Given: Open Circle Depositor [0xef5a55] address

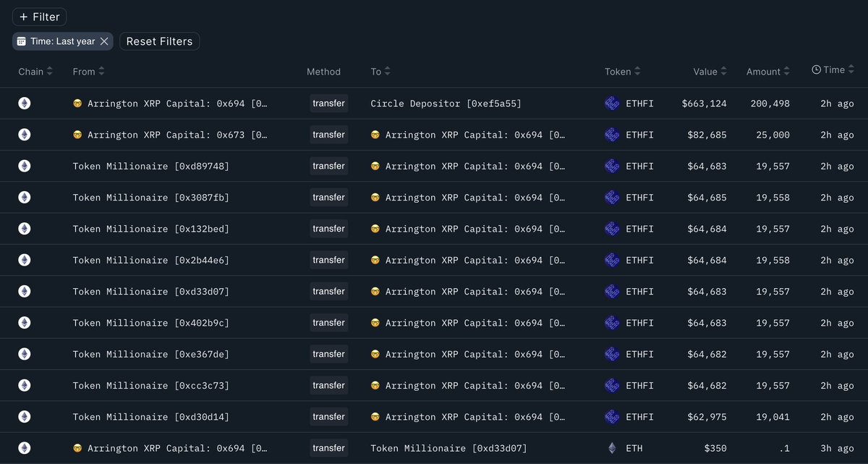Looking at the screenshot, I should 446,104.
